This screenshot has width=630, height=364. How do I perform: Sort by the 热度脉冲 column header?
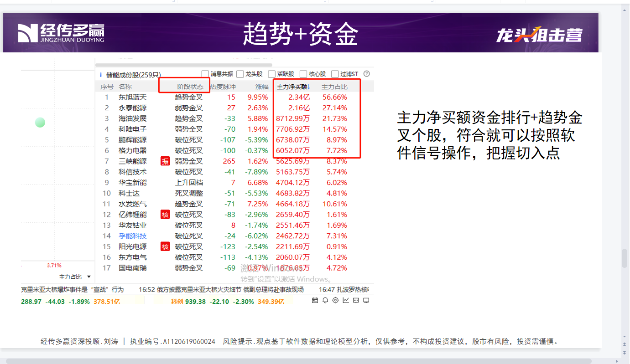223,87
